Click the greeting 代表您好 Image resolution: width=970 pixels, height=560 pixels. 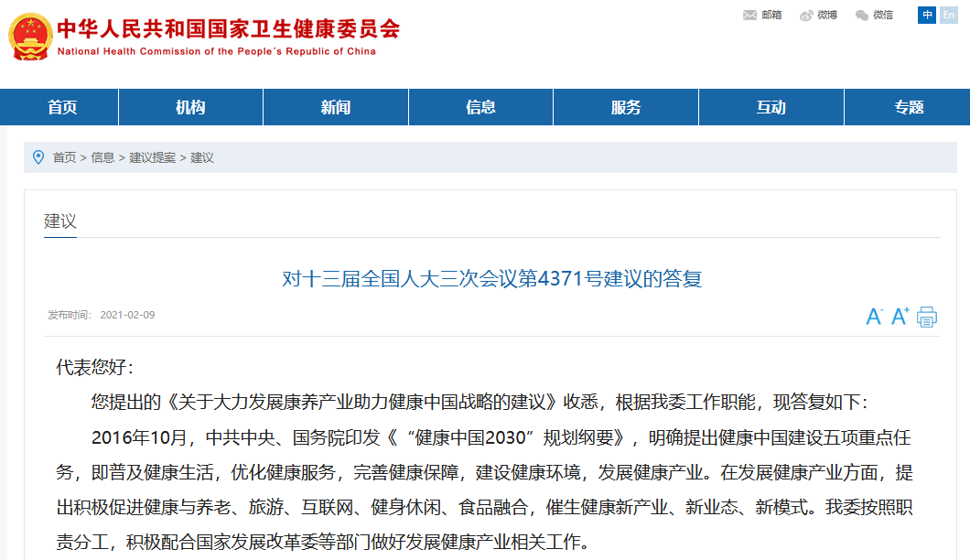click(x=94, y=367)
